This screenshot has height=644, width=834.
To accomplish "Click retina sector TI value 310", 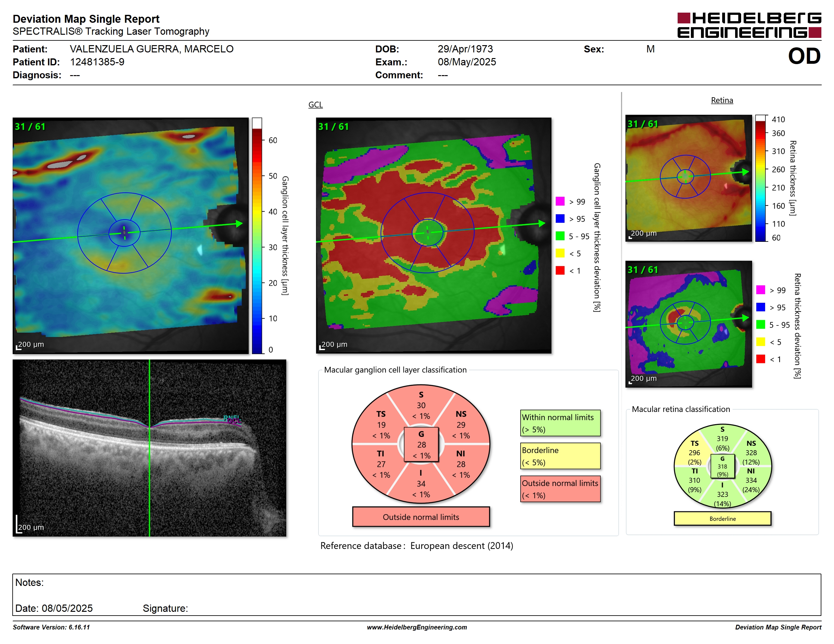I will pos(694,481).
